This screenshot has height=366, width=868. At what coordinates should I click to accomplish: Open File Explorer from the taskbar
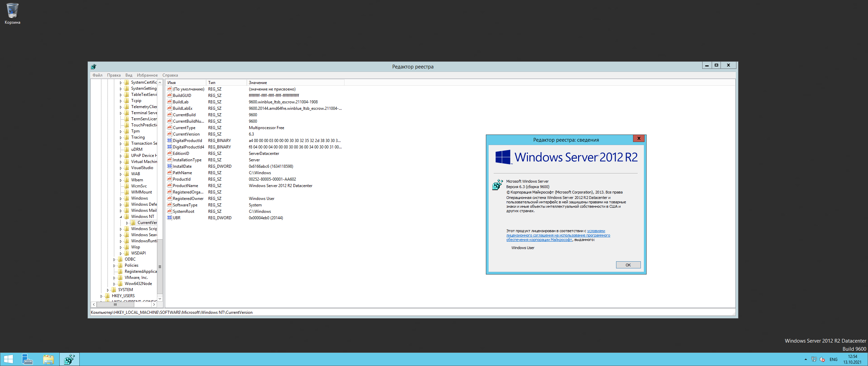point(48,359)
